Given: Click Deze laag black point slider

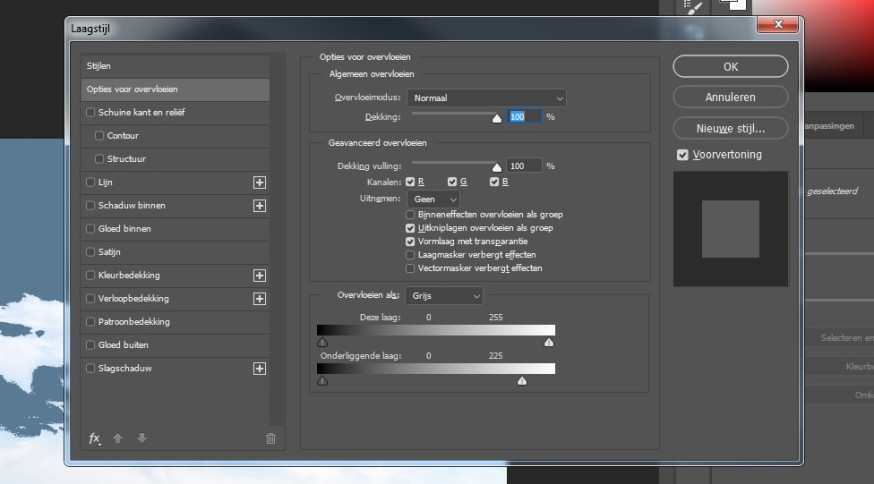Looking at the screenshot, I should pos(322,342).
